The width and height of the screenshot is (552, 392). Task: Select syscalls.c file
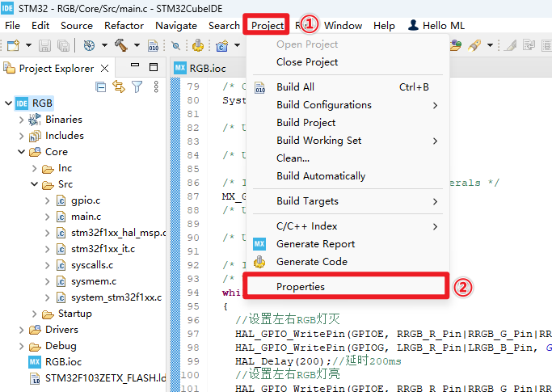[x=92, y=265]
